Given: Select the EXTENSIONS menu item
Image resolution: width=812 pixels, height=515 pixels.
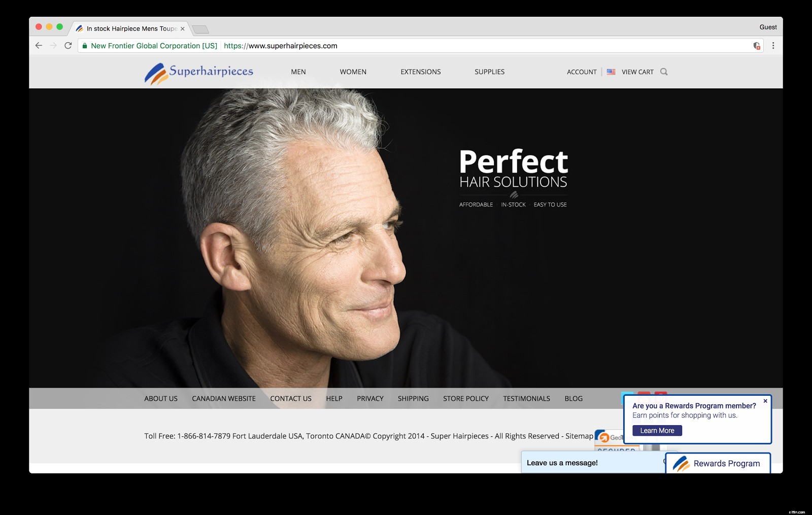Looking at the screenshot, I should [x=420, y=72].
